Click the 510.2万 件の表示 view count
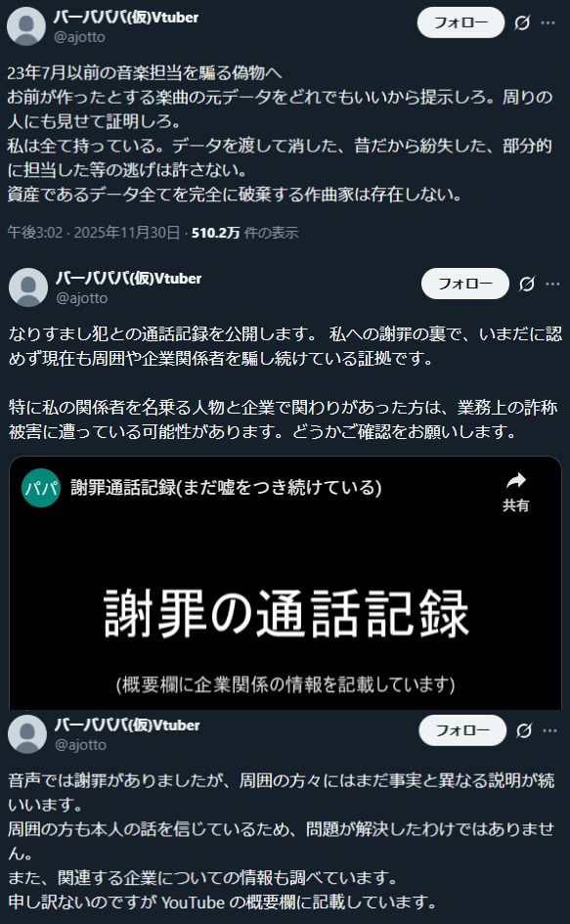This screenshot has height=924, width=570. [x=245, y=233]
